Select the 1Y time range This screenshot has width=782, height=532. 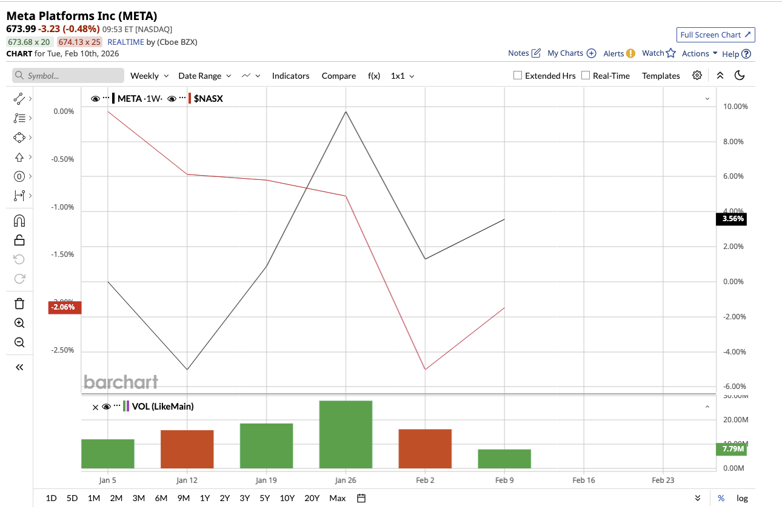pos(204,497)
